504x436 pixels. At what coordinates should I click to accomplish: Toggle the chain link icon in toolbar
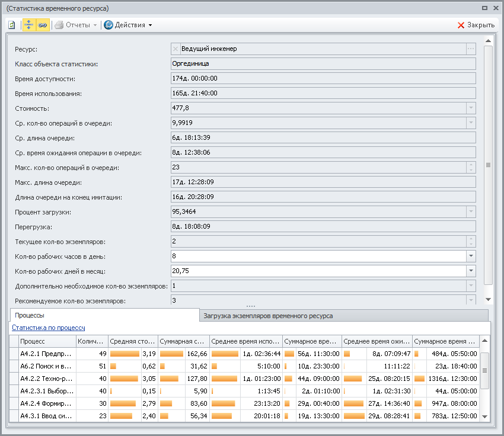[x=42, y=25]
